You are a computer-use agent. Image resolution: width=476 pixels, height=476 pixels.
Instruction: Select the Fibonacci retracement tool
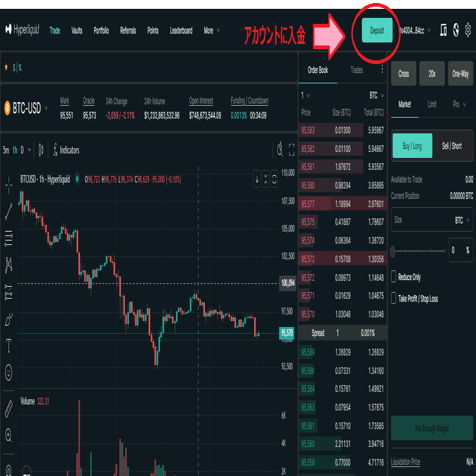[9, 238]
